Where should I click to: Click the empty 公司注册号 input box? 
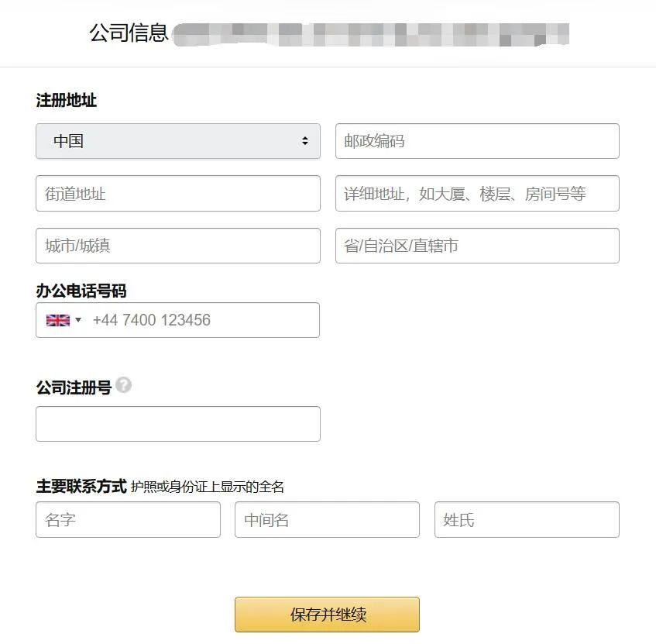coord(178,424)
